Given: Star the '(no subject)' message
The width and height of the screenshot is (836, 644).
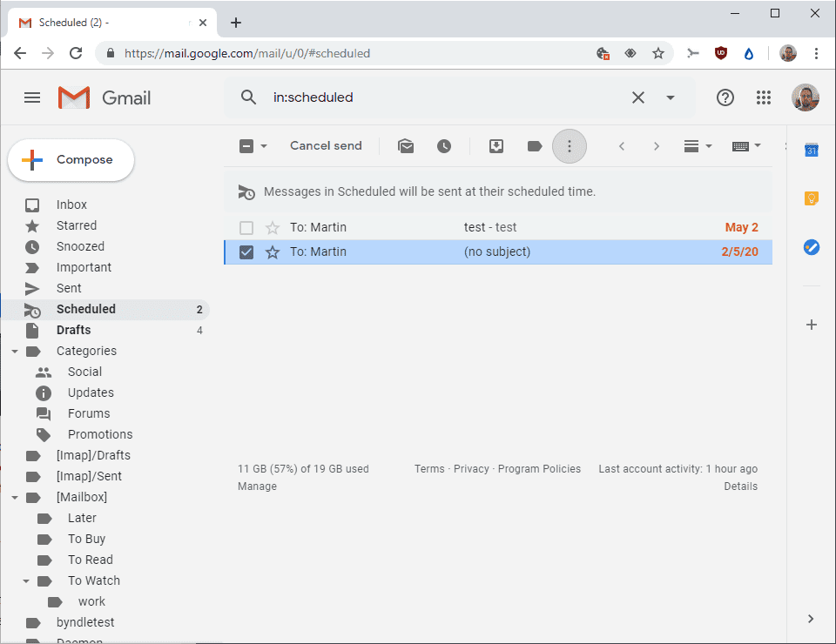Looking at the screenshot, I should pyautogui.click(x=273, y=252).
